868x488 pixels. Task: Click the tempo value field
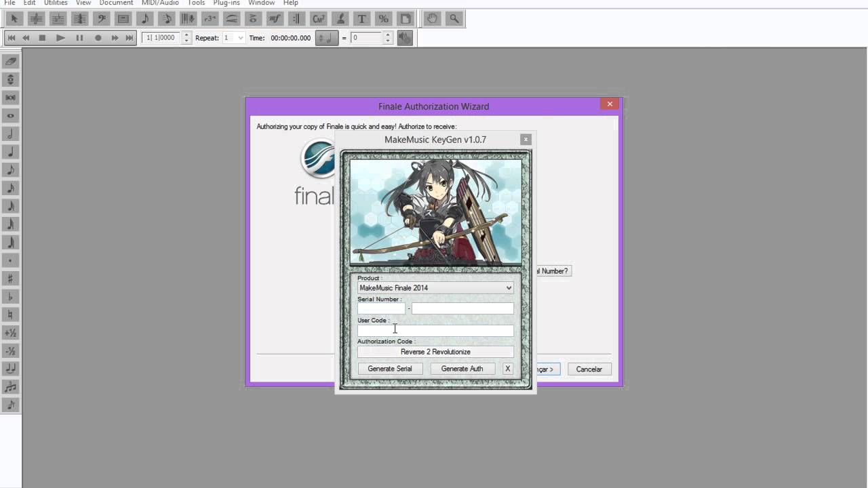[367, 38]
